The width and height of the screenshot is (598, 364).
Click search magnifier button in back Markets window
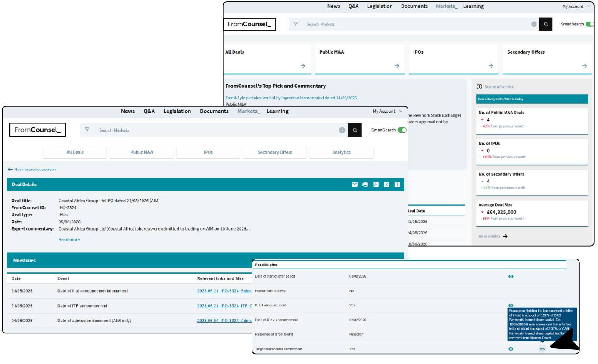pos(546,24)
